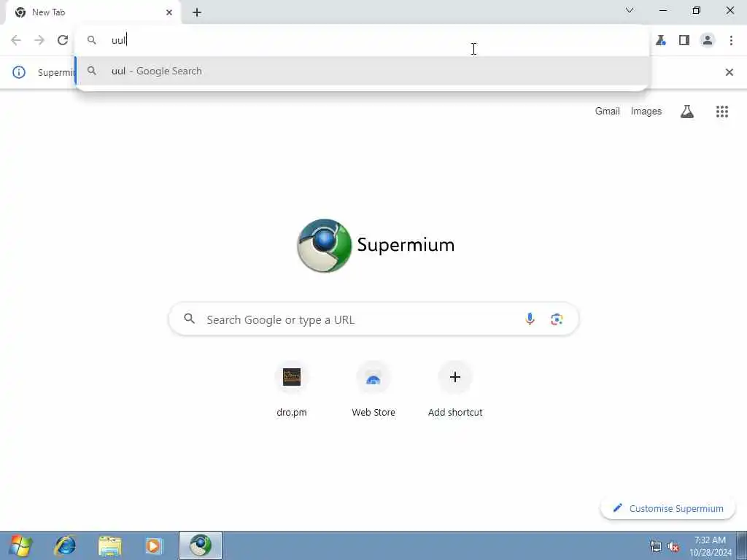The width and height of the screenshot is (747, 560).
Task: Click the Add shortcut button
Action: tap(455, 389)
